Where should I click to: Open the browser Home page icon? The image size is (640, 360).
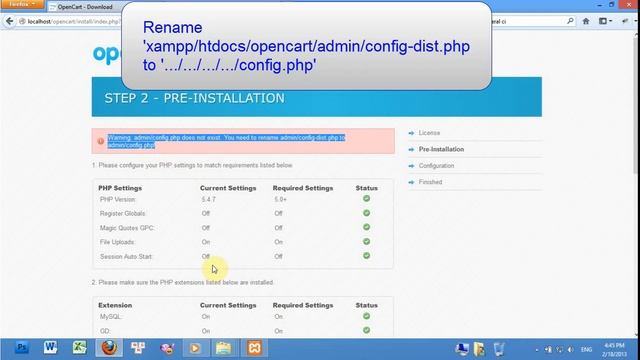tap(586, 21)
